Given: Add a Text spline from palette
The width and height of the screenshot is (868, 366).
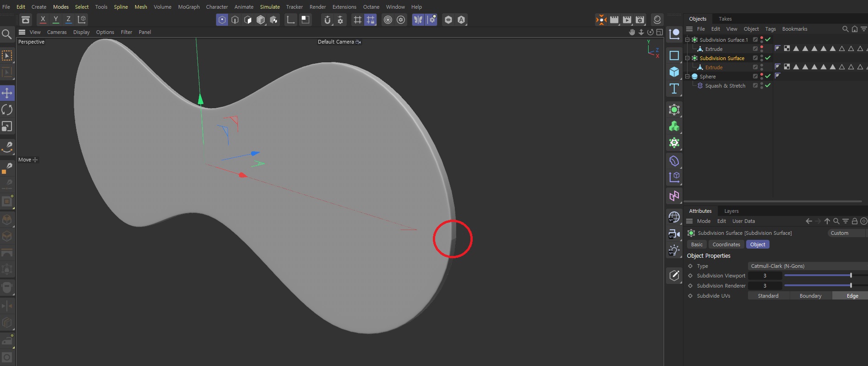Looking at the screenshot, I should 674,89.
